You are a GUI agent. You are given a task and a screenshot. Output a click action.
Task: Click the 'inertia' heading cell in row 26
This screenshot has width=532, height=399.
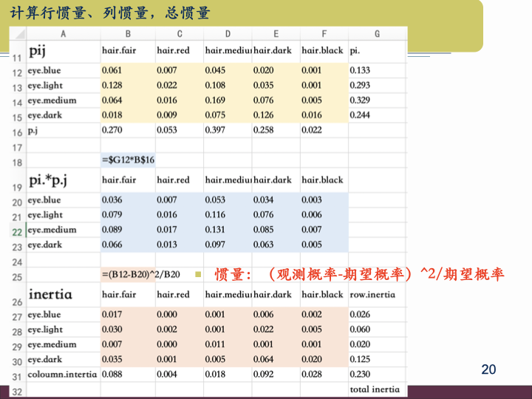point(62,294)
